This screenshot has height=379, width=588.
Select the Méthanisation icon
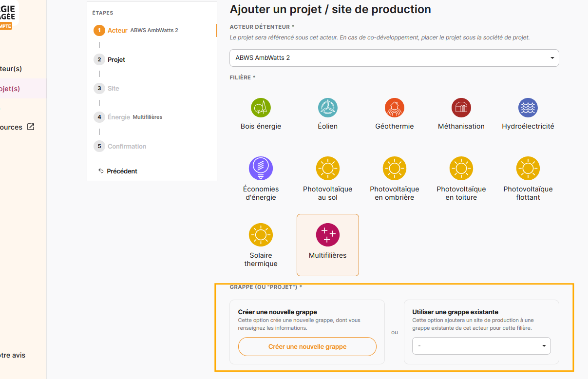461,108
